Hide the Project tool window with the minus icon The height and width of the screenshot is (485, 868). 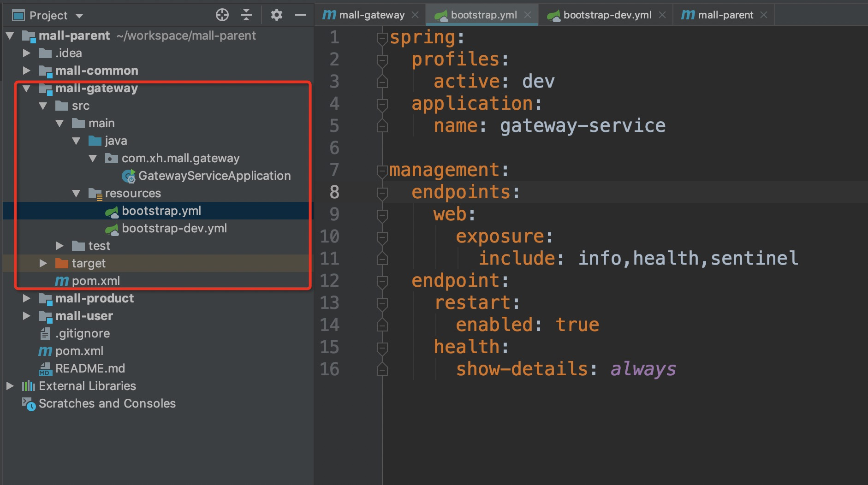[301, 14]
